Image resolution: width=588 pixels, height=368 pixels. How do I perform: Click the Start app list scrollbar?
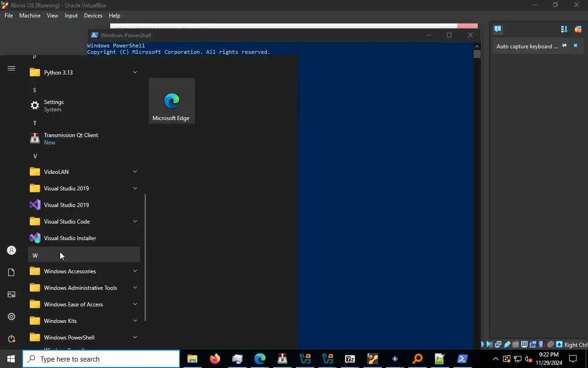tap(145, 258)
